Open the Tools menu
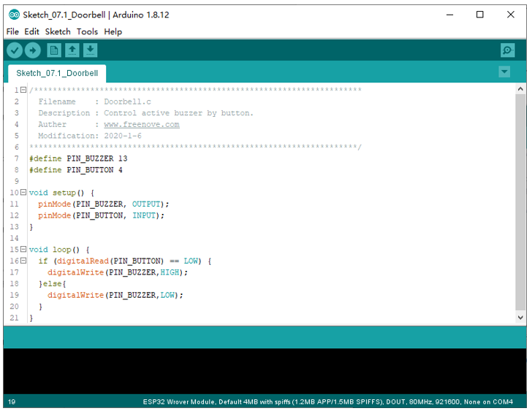Viewport: 532px width, 411px height. 87,31
